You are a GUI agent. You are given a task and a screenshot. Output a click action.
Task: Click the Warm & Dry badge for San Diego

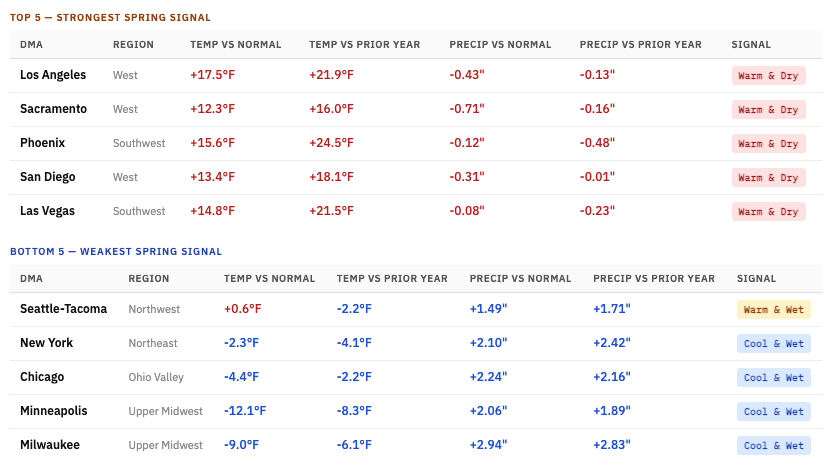coord(768,178)
